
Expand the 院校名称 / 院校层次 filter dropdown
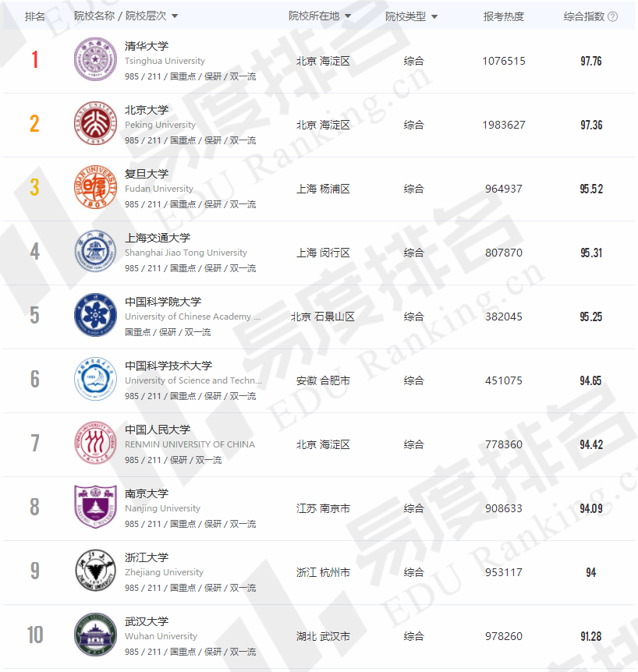pyautogui.click(x=175, y=16)
